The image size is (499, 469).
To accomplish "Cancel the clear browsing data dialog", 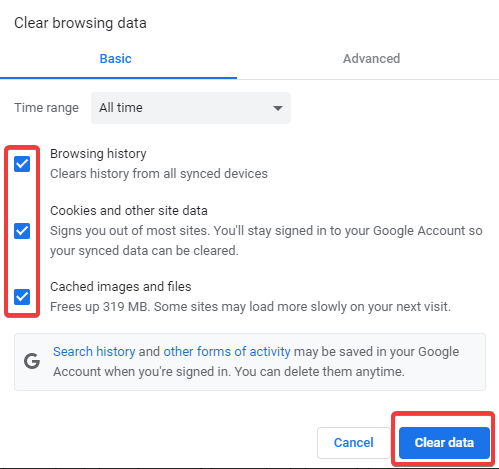I will (354, 443).
